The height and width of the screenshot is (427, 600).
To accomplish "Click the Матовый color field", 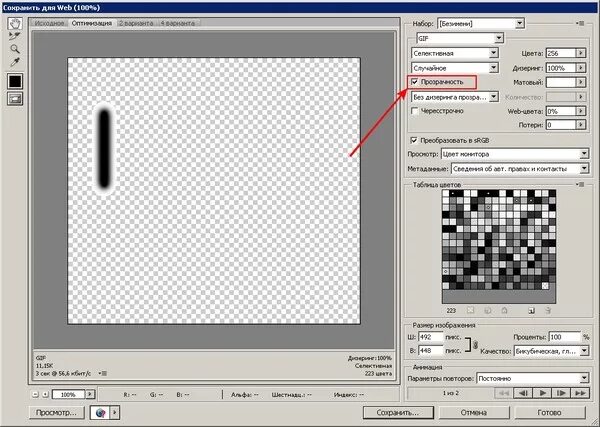I will (x=561, y=82).
